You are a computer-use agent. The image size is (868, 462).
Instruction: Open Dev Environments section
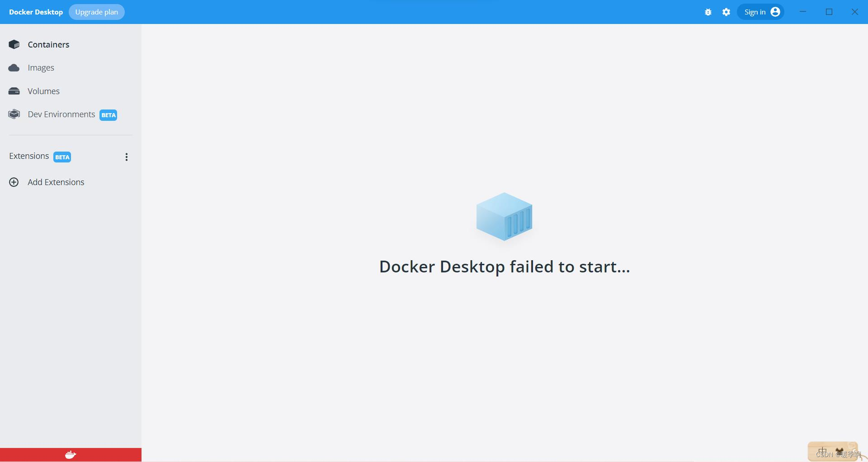tap(61, 114)
